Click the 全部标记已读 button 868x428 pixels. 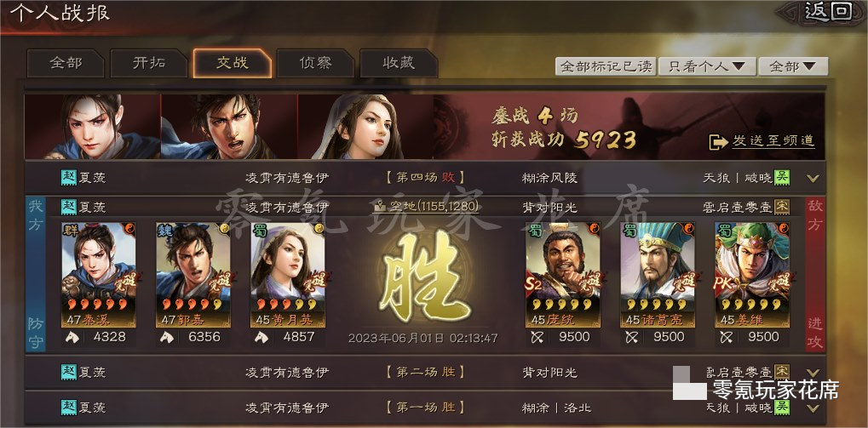[x=606, y=66]
